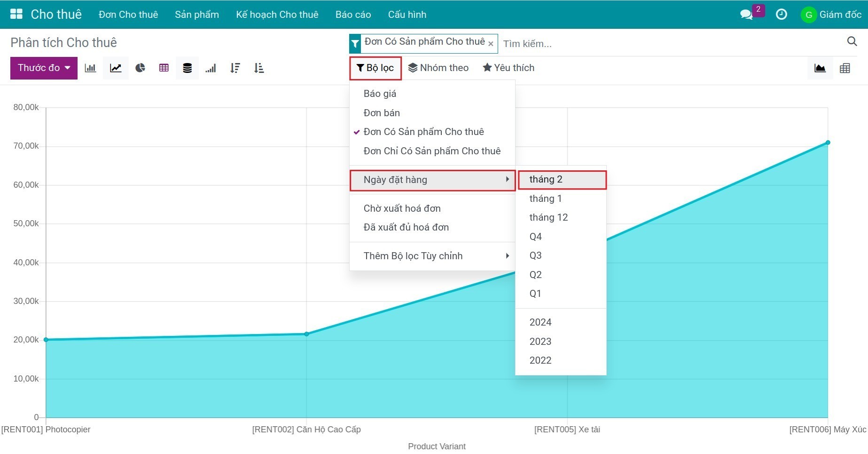Open the Báo cáo menu
The width and height of the screenshot is (868, 454).
(x=353, y=15)
